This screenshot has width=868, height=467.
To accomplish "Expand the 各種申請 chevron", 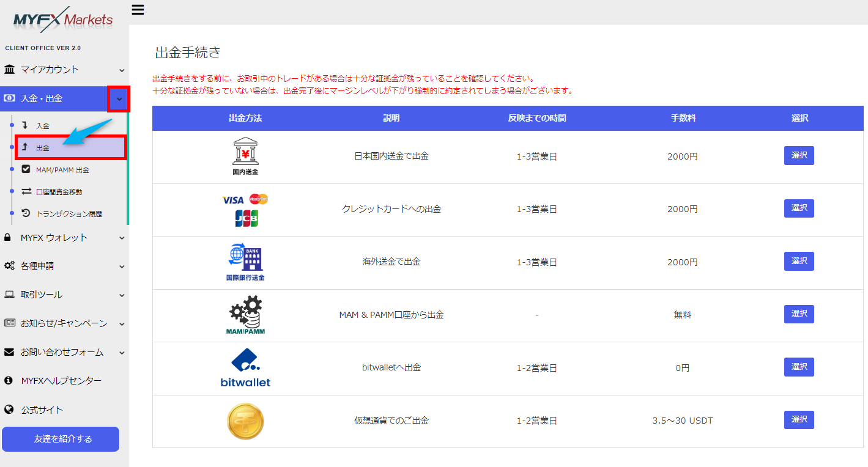I will pyautogui.click(x=122, y=267).
